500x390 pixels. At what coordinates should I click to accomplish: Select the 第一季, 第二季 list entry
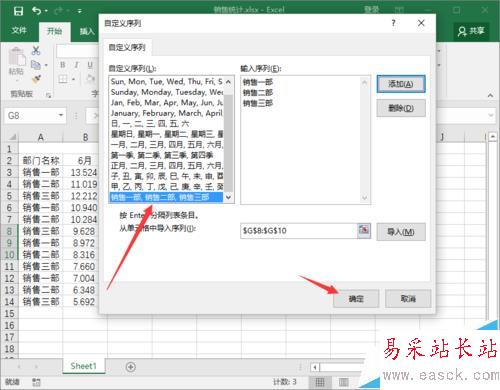[166, 155]
